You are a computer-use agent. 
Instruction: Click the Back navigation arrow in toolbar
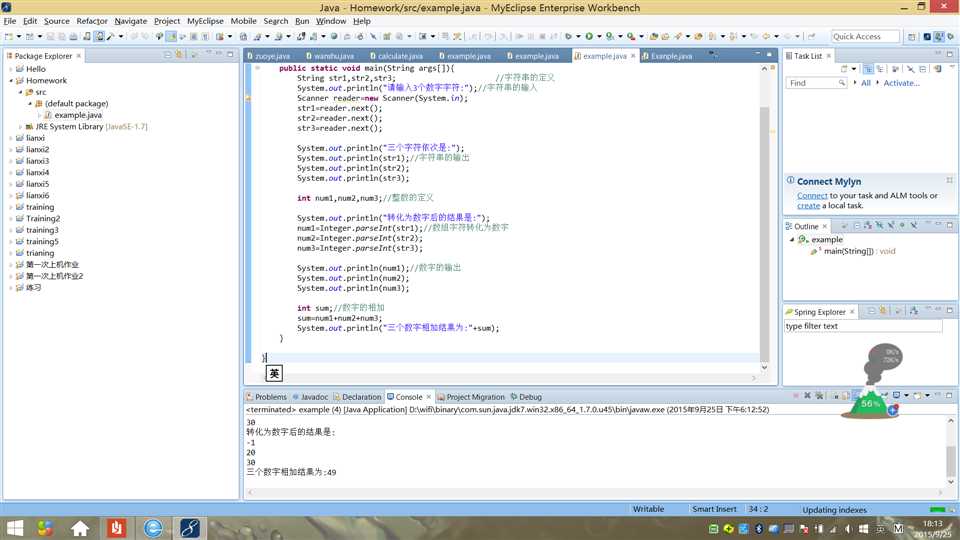coord(766,37)
